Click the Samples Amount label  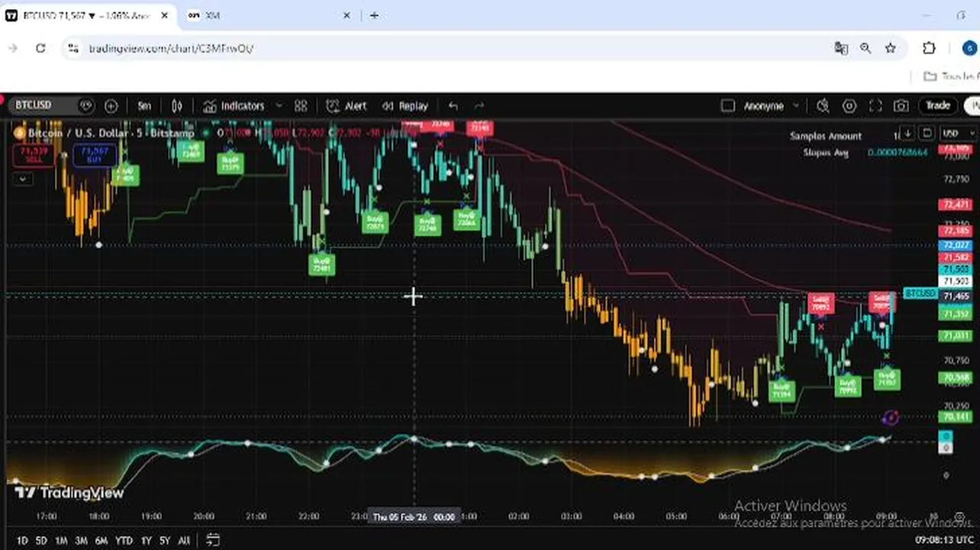826,136
